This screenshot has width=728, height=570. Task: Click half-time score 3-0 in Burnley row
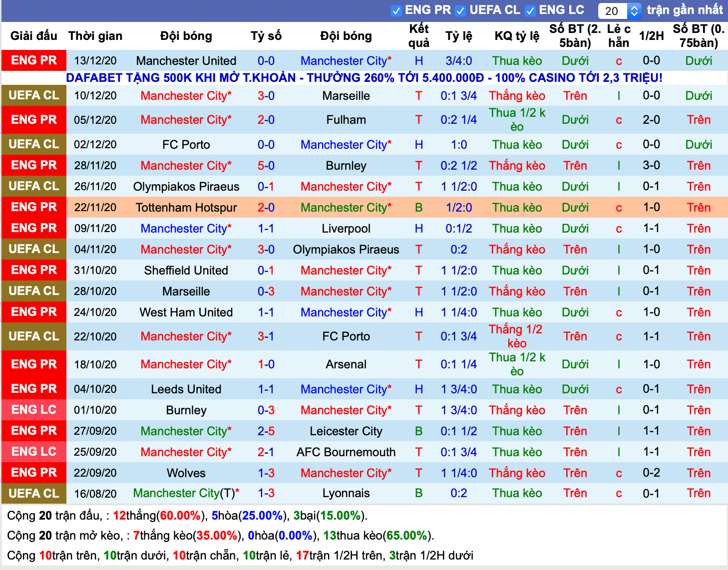point(652,165)
